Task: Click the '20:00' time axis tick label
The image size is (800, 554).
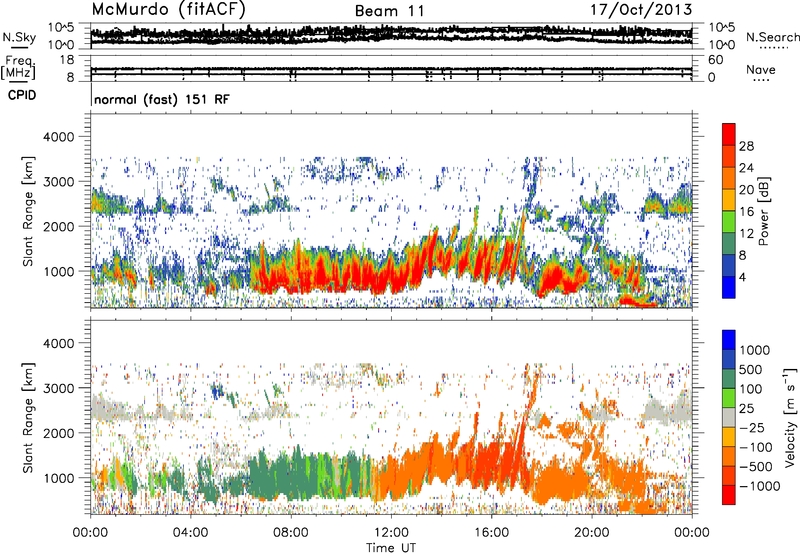Action: 591,533
